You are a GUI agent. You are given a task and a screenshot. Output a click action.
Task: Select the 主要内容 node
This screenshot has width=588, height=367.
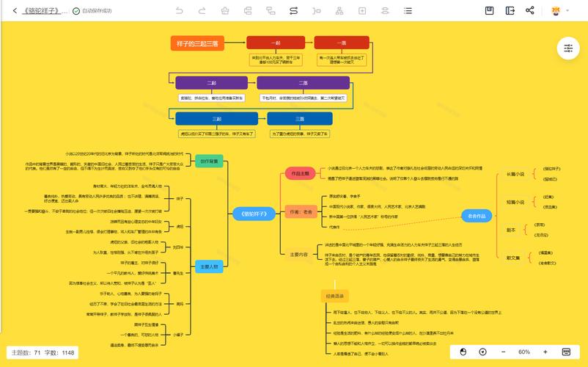coord(299,255)
